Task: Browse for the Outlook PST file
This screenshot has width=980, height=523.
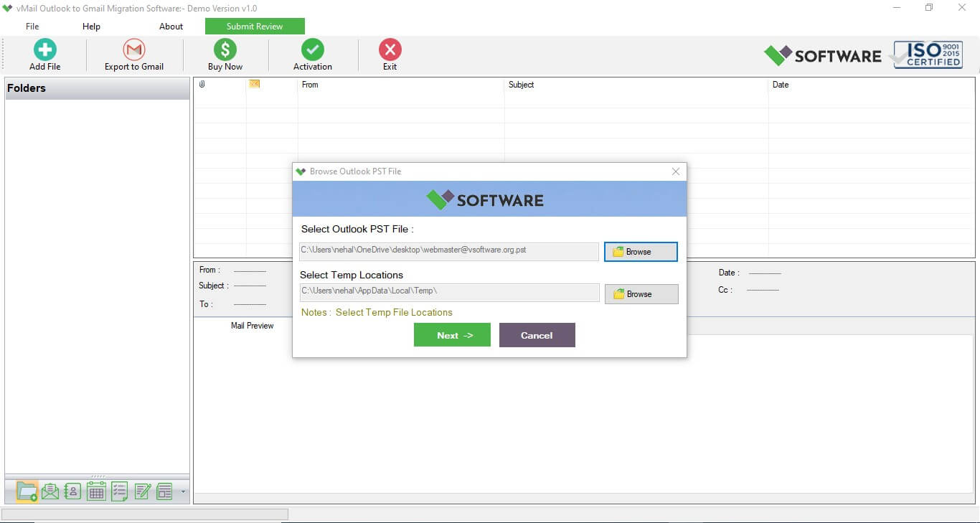Action: pyautogui.click(x=641, y=252)
